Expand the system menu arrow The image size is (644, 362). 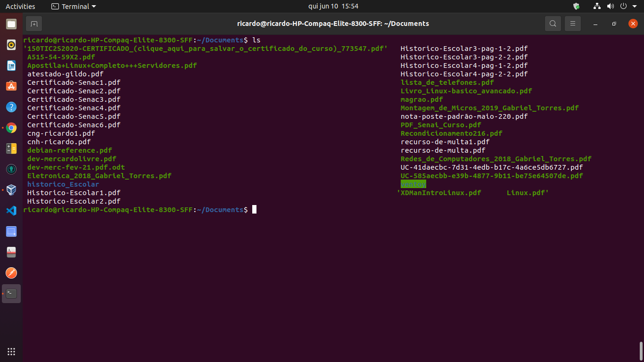click(x=634, y=7)
